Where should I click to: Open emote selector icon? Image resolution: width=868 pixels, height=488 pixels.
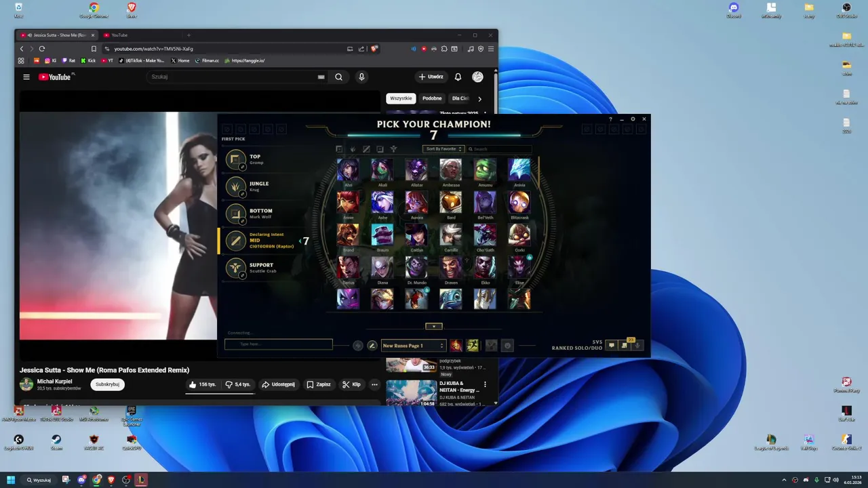[x=507, y=346]
